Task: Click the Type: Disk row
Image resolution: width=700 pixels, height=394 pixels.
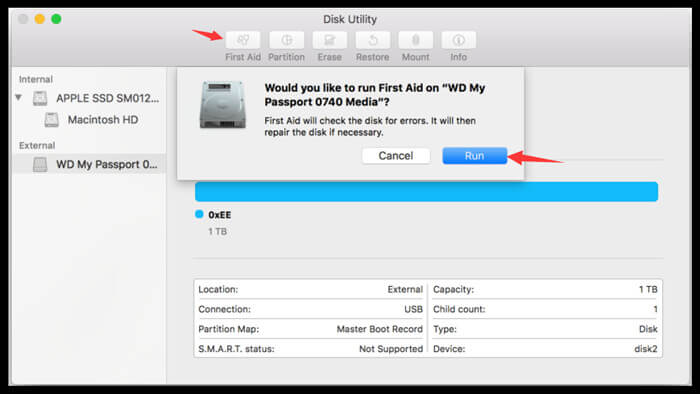Action: 545,329
